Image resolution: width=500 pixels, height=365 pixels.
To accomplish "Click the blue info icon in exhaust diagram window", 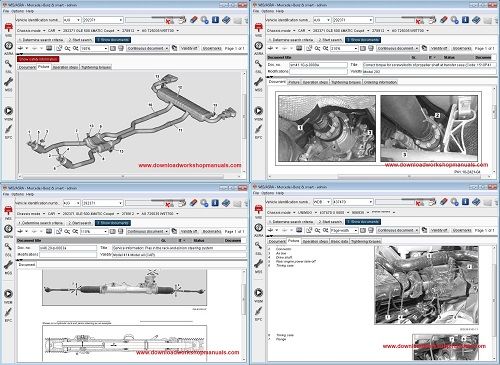I will click(216, 20).
